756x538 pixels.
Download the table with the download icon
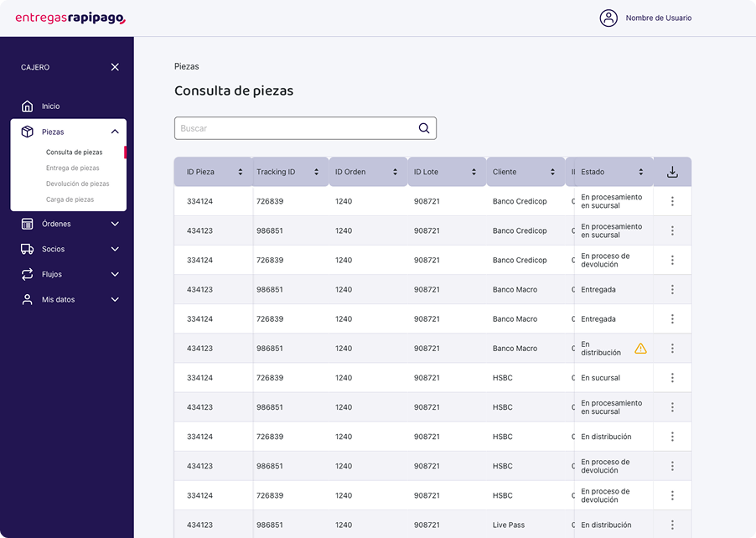[x=672, y=172]
